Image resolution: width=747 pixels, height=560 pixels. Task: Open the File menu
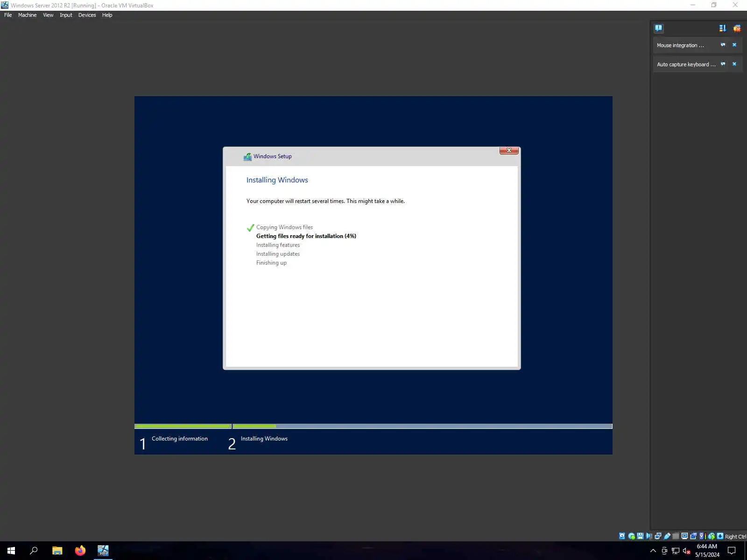(x=8, y=15)
